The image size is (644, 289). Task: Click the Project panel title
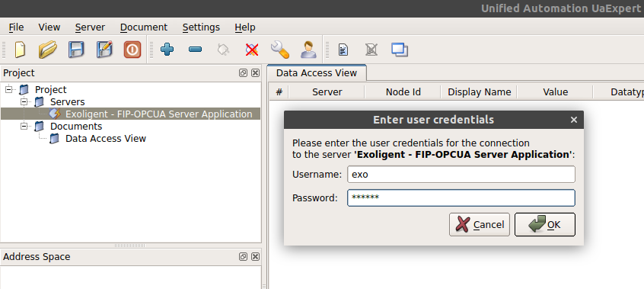pos(19,73)
